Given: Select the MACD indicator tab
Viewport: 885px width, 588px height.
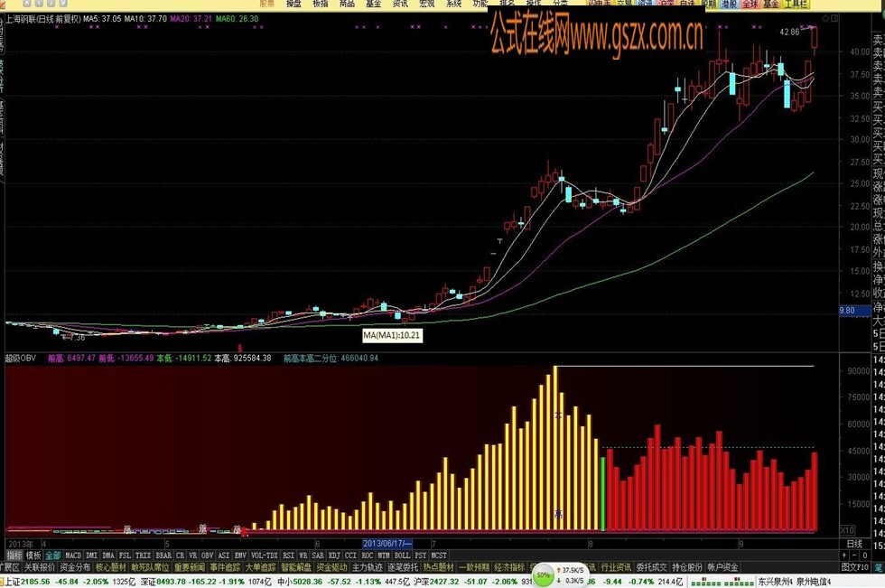Looking at the screenshot, I should 73,555.
